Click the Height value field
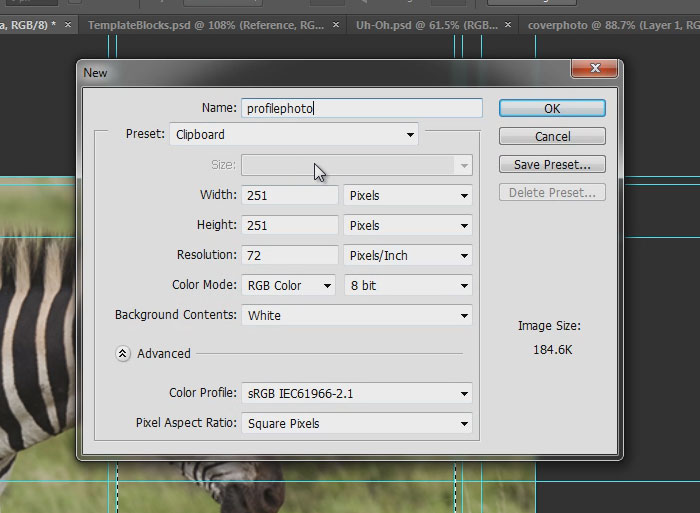The image size is (700, 513). coord(290,225)
